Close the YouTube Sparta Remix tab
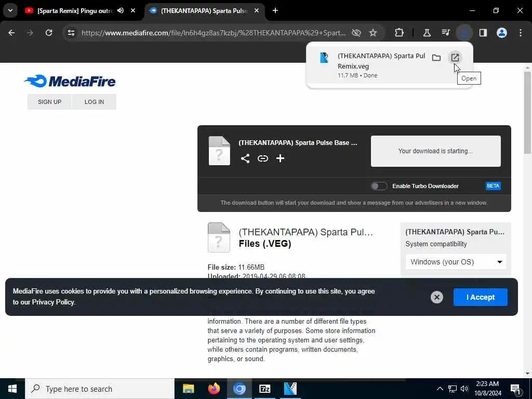The image size is (532, 399). pos(133,10)
